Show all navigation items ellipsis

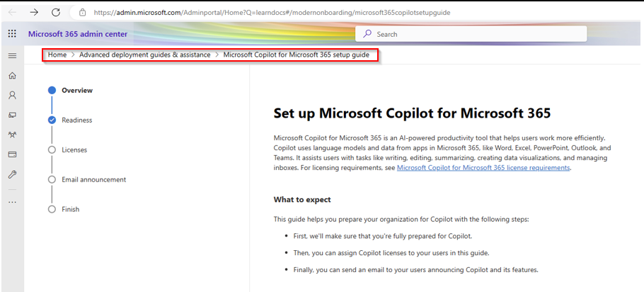click(x=12, y=202)
